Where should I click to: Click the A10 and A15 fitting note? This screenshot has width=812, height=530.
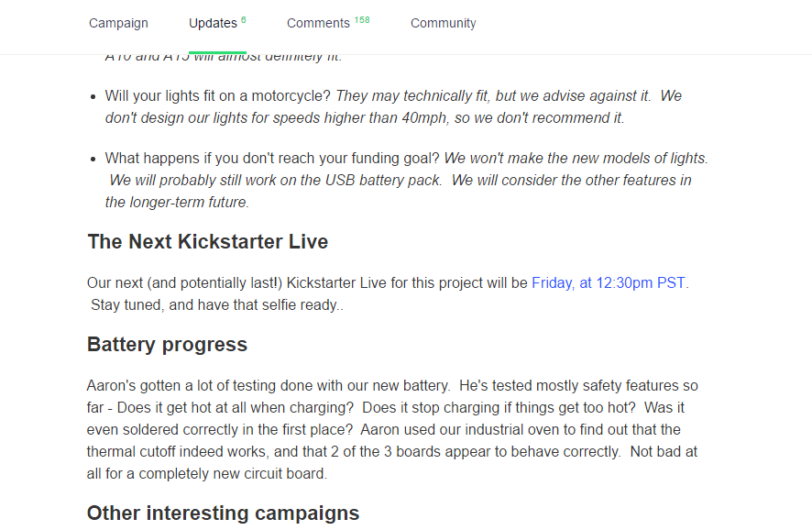(220, 55)
